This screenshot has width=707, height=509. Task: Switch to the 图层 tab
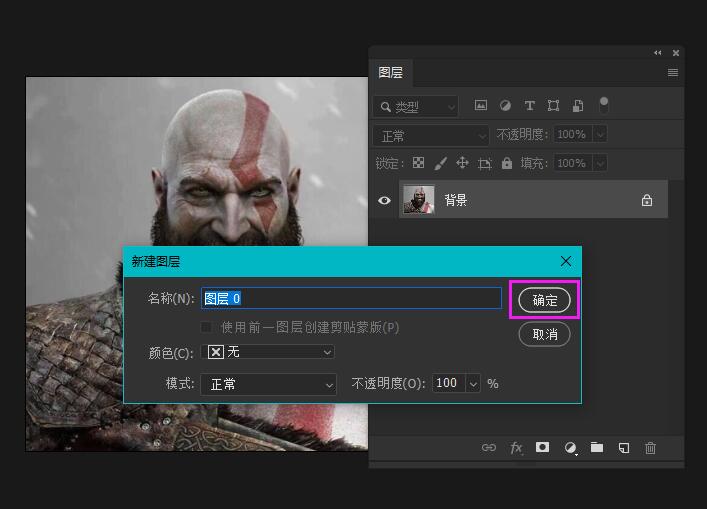click(x=390, y=72)
